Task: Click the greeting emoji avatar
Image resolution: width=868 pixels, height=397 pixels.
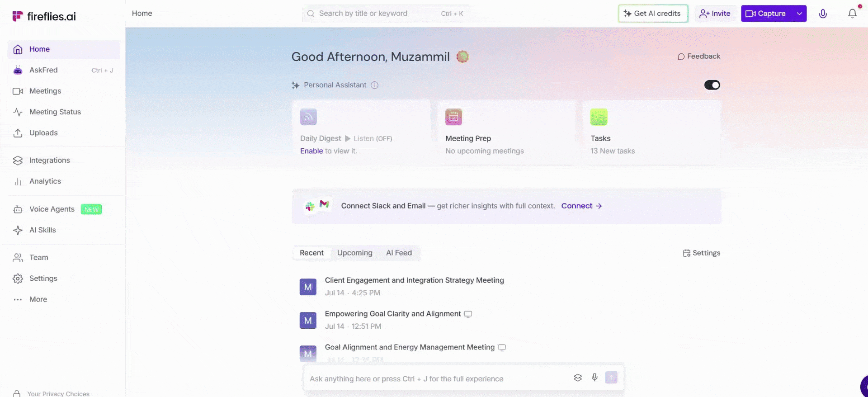Action: [x=462, y=57]
